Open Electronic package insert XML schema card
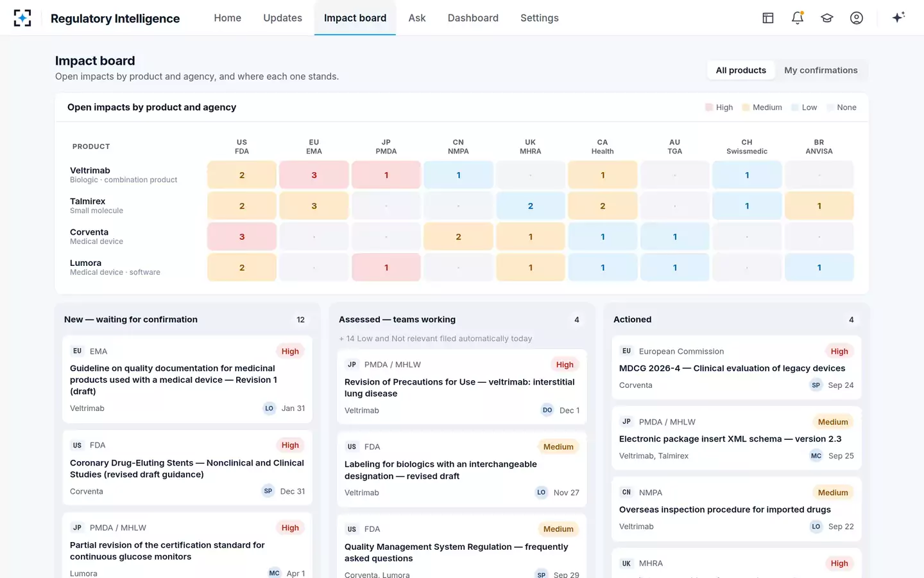 pos(737,438)
